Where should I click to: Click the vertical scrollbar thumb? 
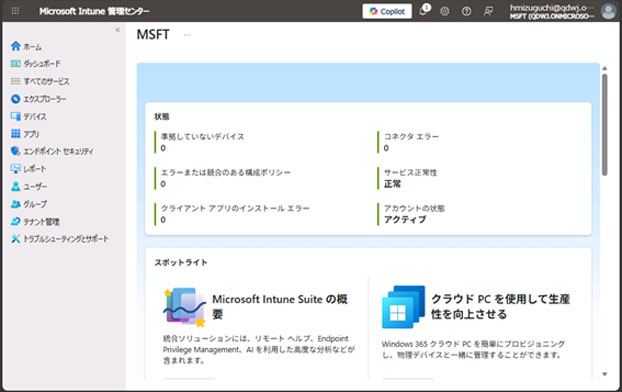coord(604,125)
